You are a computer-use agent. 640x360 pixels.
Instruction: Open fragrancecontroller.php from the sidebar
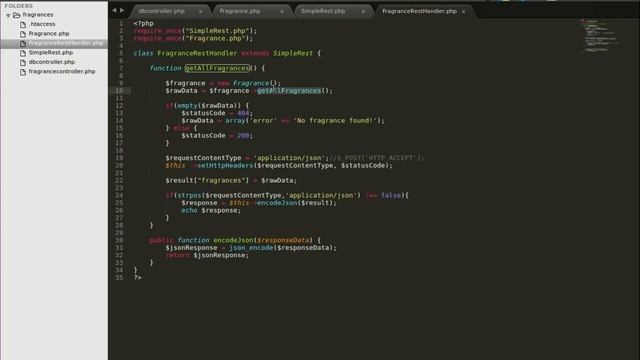pyautogui.click(x=62, y=71)
